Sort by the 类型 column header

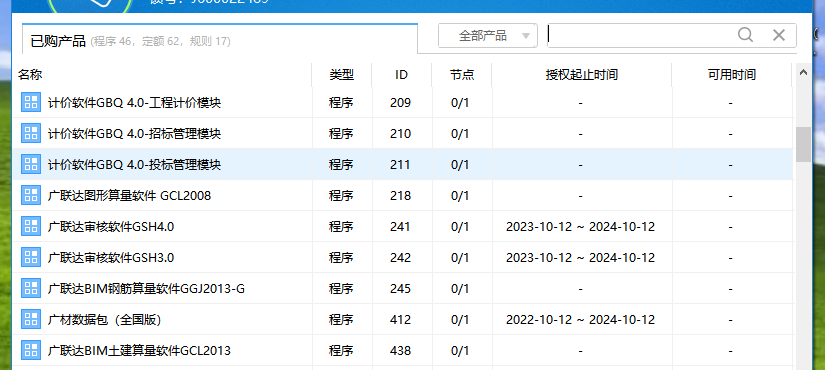pyautogui.click(x=341, y=75)
